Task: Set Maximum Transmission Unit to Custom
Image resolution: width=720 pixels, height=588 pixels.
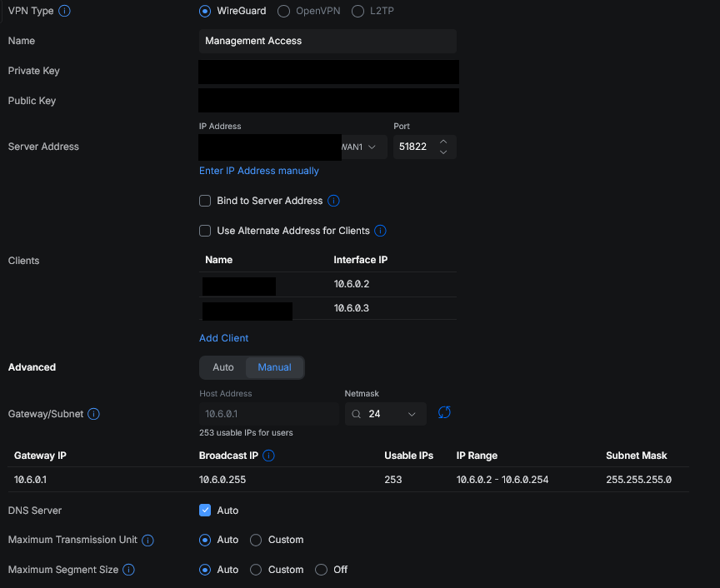Action: coord(256,540)
